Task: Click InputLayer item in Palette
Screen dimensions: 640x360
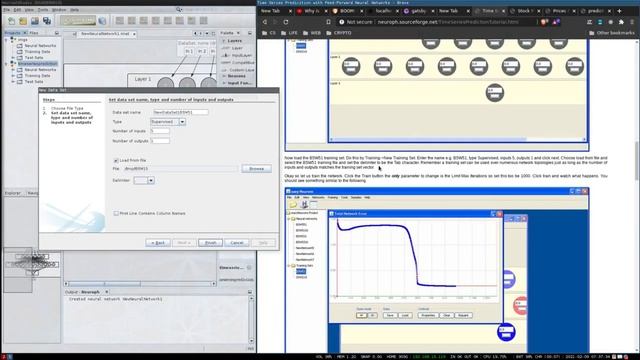Action: 237,55
